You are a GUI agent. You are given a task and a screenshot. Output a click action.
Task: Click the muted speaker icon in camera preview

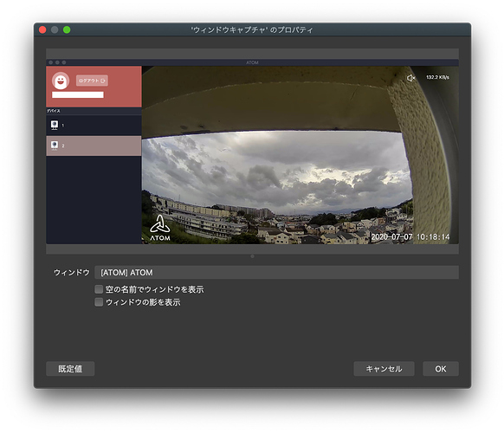pos(410,78)
